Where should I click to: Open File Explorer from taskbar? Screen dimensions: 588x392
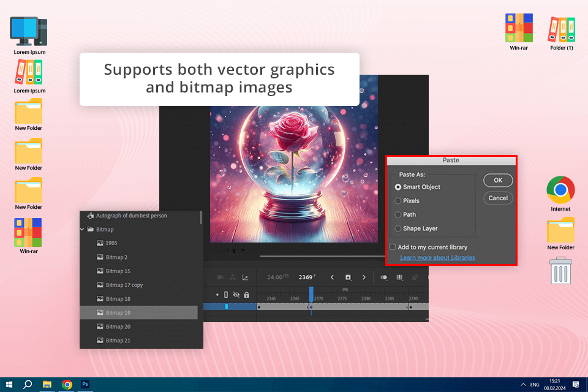[47, 385]
